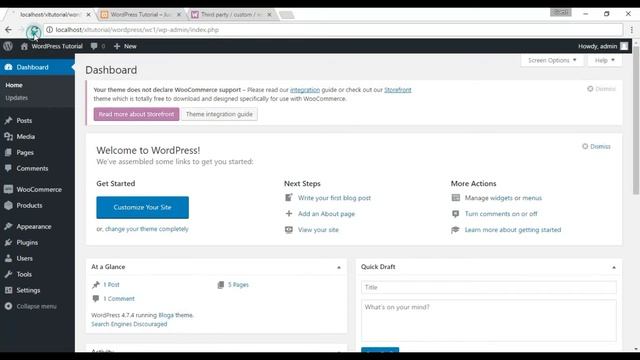This screenshot has height=360, width=640.
Task: Click Add an About page link
Action: point(326,213)
